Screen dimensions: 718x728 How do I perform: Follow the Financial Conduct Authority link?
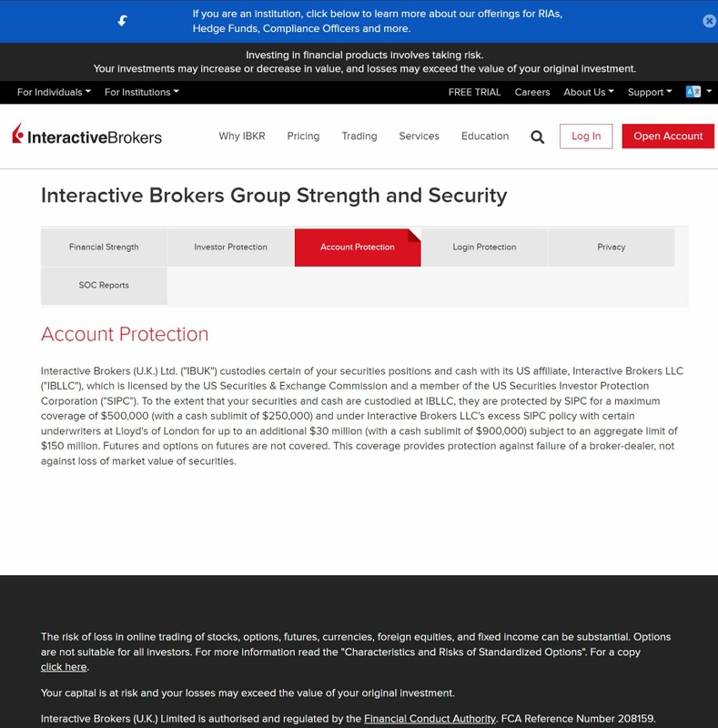(x=430, y=719)
